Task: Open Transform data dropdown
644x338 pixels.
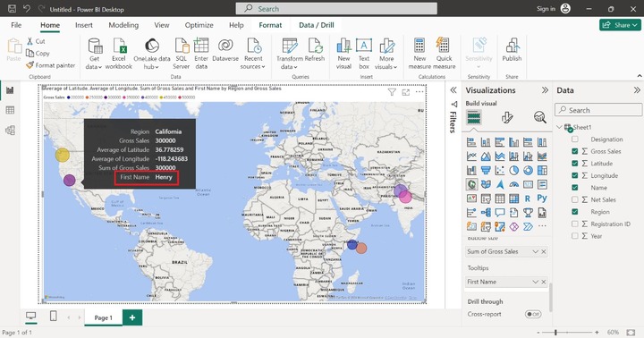Action: point(290,54)
